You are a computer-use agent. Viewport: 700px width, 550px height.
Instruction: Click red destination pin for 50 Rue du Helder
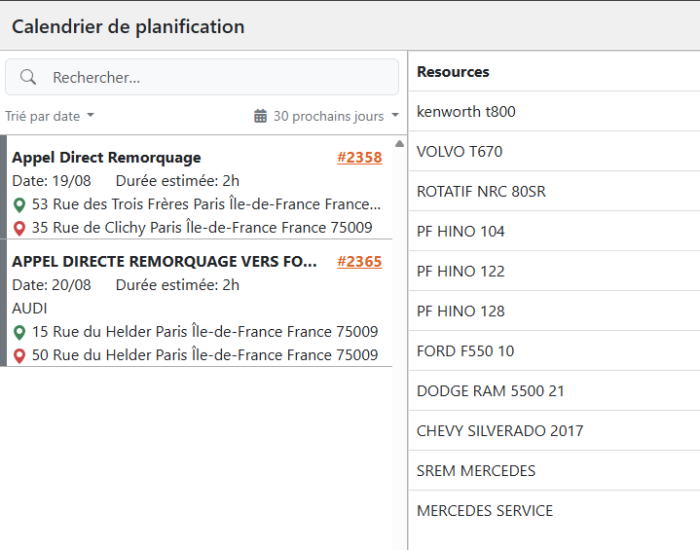tap(19, 355)
